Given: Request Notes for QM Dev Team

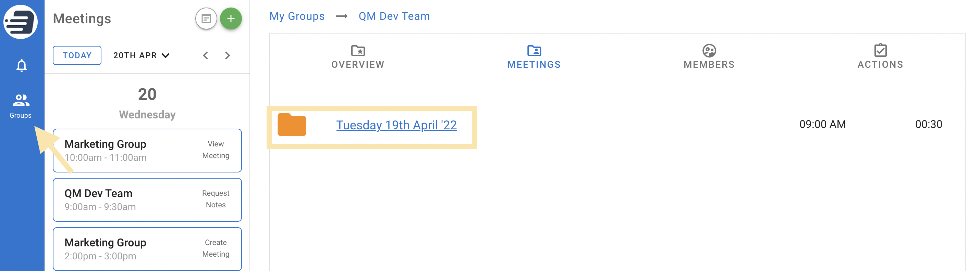Looking at the screenshot, I should pyautogui.click(x=216, y=199).
